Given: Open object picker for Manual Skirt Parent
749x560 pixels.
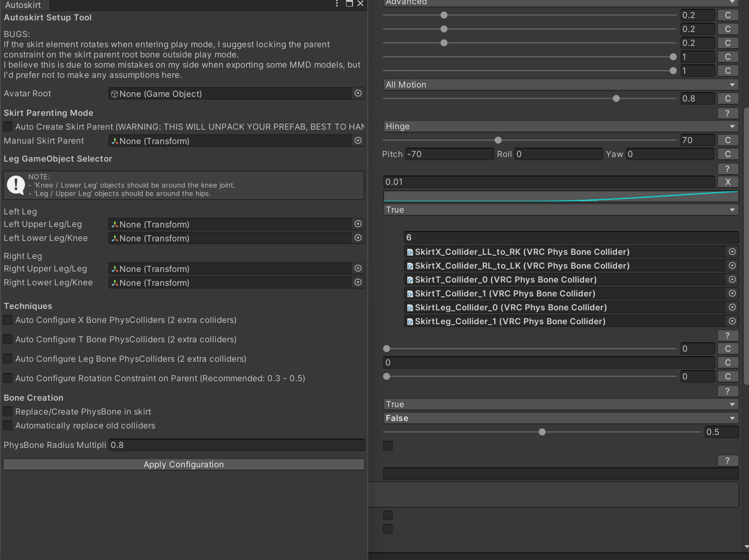Looking at the screenshot, I should point(358,140).
